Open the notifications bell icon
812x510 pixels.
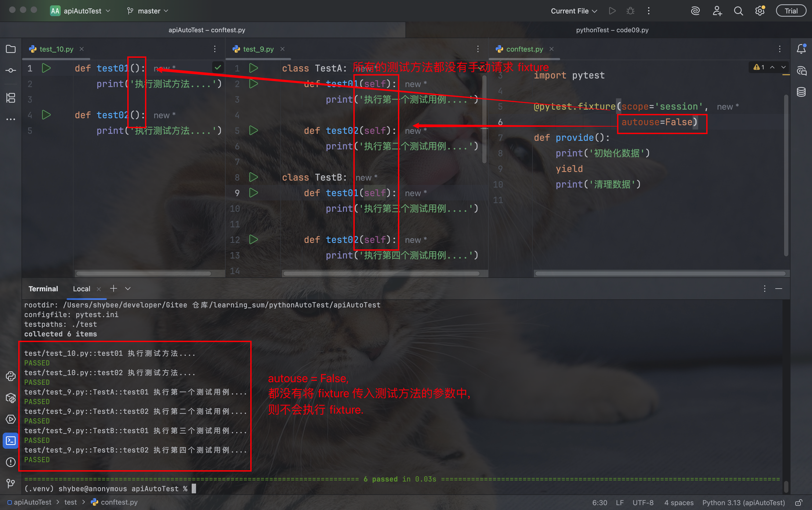pos(801,49)
